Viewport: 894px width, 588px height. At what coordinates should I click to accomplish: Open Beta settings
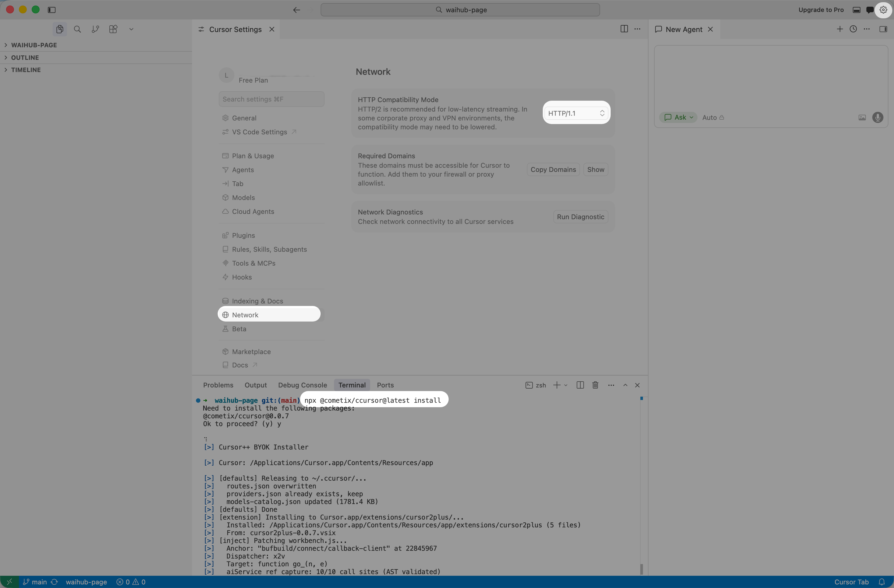(x=271, y=329)
